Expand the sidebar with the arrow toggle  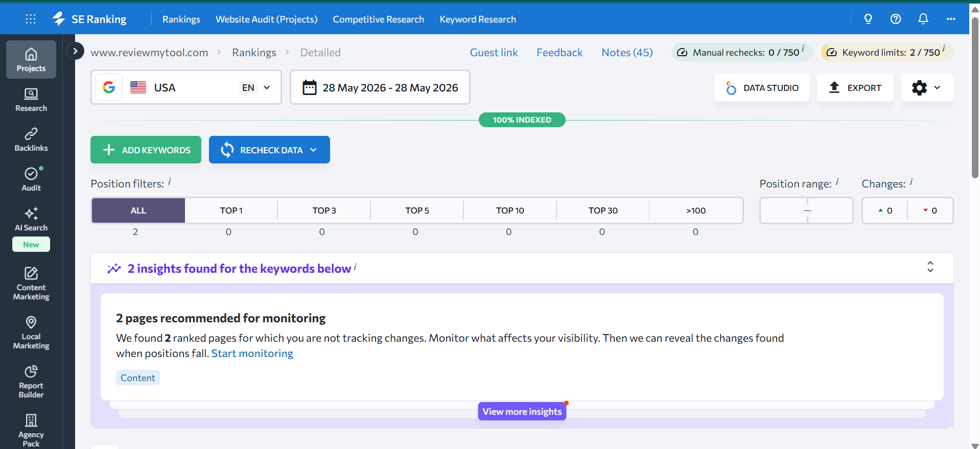tap(75, 51)
